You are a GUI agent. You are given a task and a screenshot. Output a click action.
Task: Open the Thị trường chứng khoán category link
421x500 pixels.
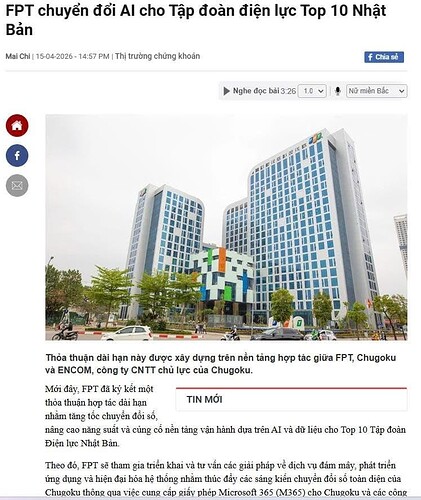[x=157, y=56]
